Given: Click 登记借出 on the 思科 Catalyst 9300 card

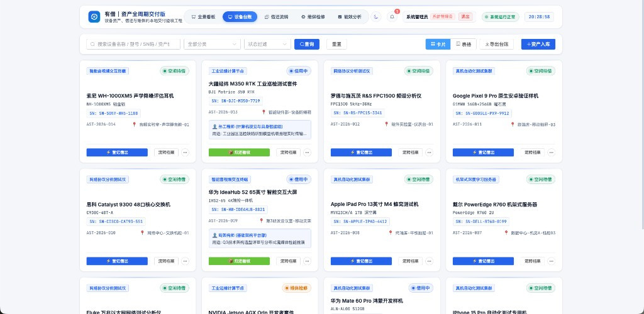Looking at the screenshot, I should coord(117,261).
